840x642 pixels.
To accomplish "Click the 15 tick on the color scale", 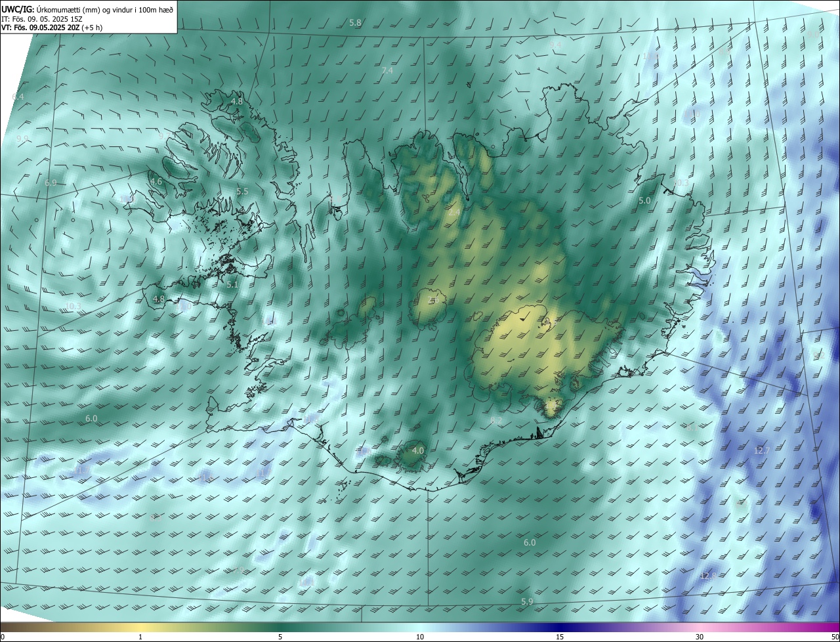I will pos(560,637).
